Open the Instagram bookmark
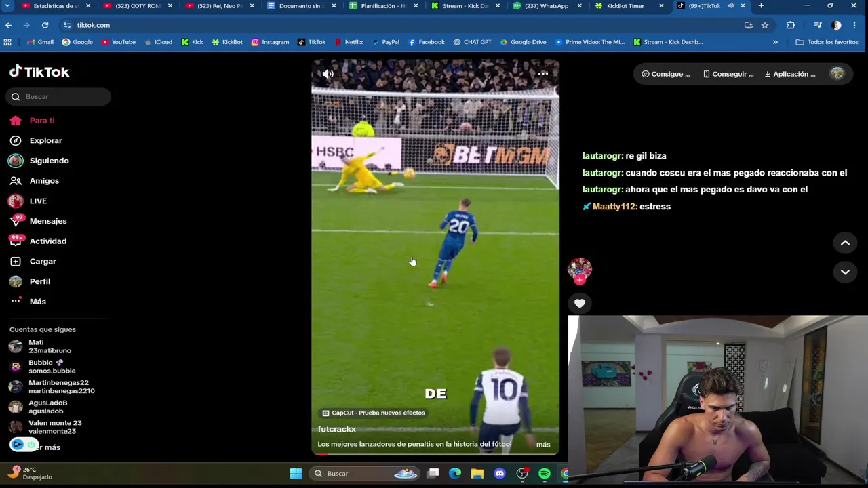 [270, 42]
